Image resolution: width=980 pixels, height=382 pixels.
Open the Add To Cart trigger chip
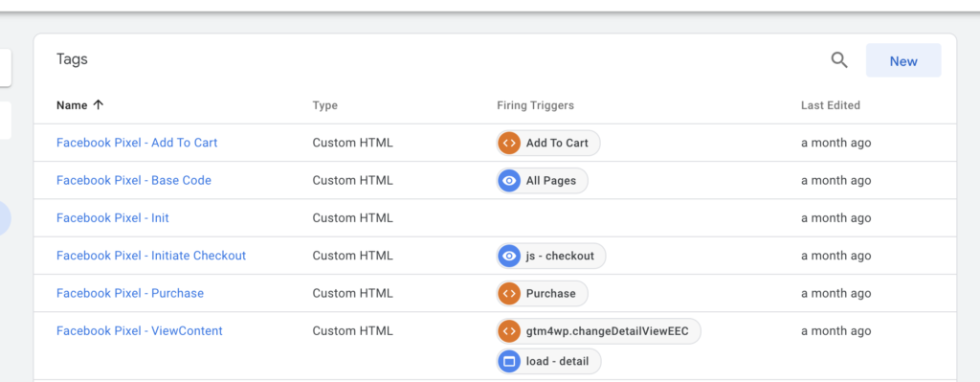pos(548,143)
